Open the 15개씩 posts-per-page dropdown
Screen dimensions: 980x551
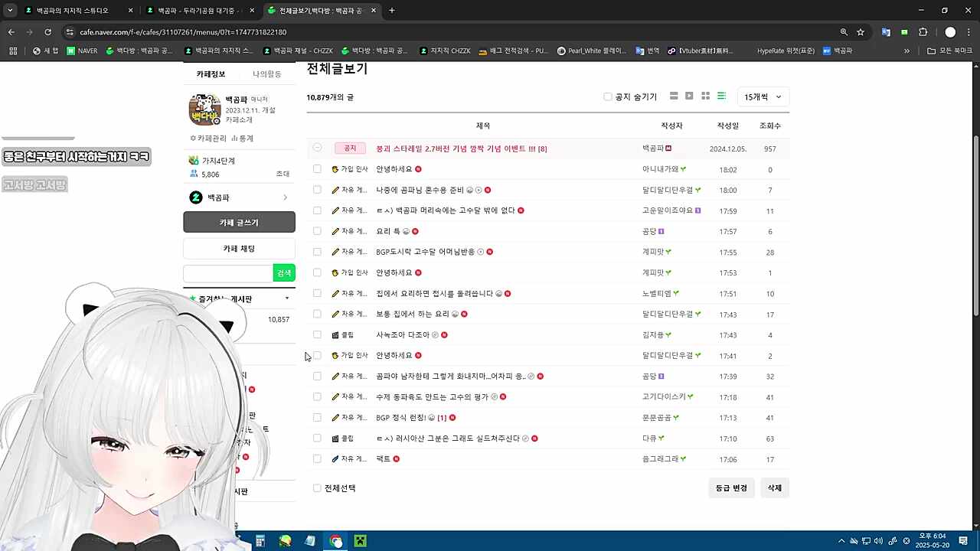pyautogui.click(x=763, y=97)
